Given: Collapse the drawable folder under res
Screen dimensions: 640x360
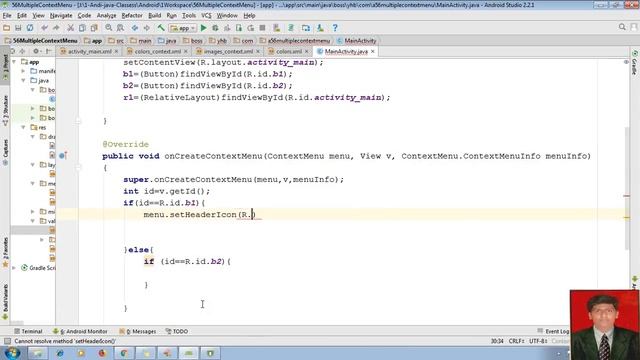Looking at the screenshot, I should pyautogui.click(x=33, y=137).
